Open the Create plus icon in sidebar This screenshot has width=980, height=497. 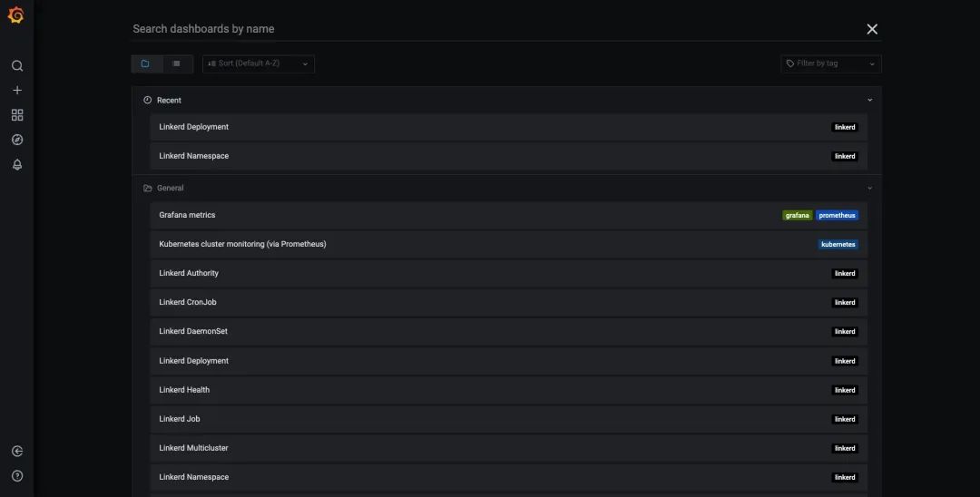(x=17, y=91)
